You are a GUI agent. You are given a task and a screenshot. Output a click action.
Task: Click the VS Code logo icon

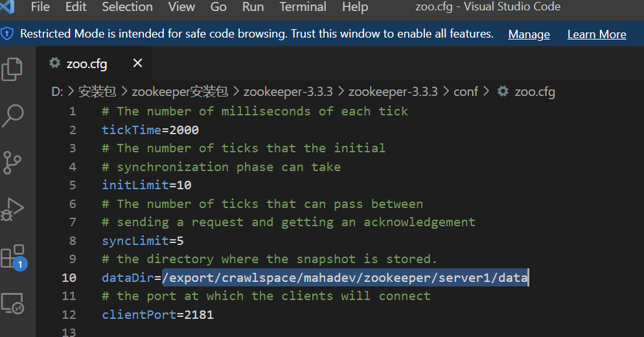click(x=7, y=6)
